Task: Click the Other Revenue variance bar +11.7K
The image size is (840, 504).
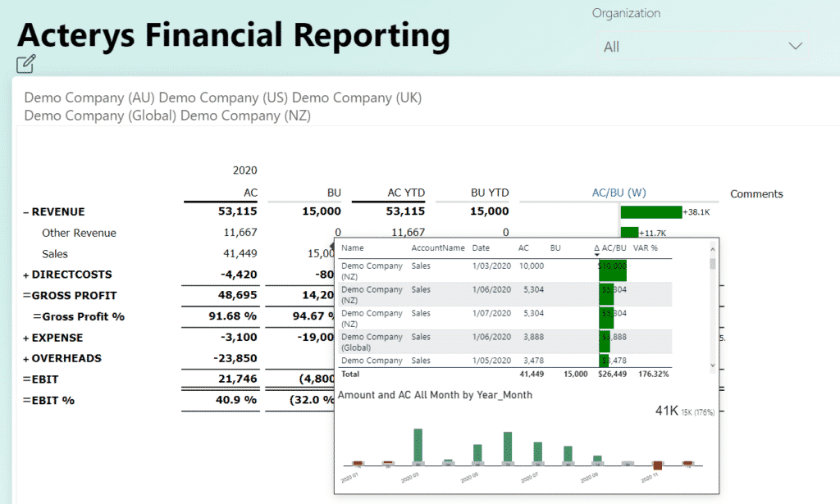Action: [x=629, y=233]
